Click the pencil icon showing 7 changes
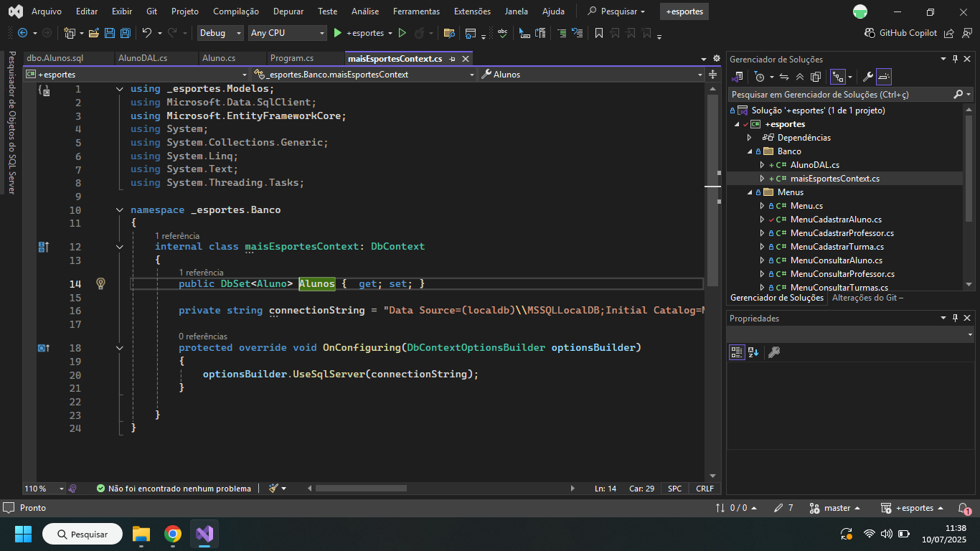Image resolution: width=980 pixels, height=551 pixels. click(783, 508)
